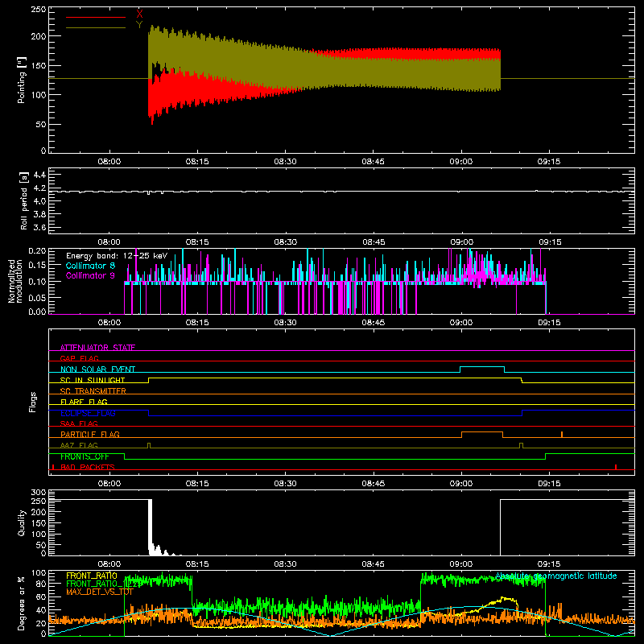This screenshot has height=644, width=644.
Task: Click the 4.4 value on Roll period axis
Action: [x=39, y=175]
